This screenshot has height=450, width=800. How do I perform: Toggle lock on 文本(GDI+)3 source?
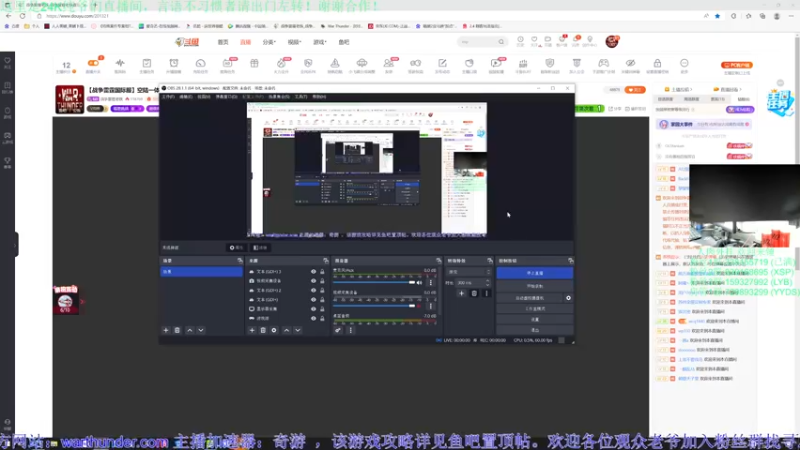(x=322, y=272)
